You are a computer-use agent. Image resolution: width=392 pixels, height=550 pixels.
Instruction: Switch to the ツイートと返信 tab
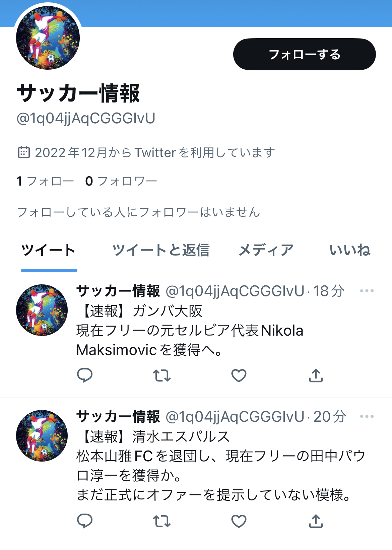pos(161,250)
